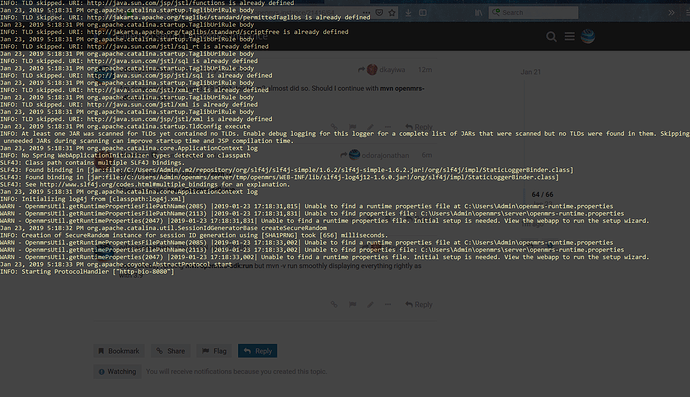Viewport: 690px width, 397px height.
Task: Bookmark this page with the star icon
Action: [392, 13]
